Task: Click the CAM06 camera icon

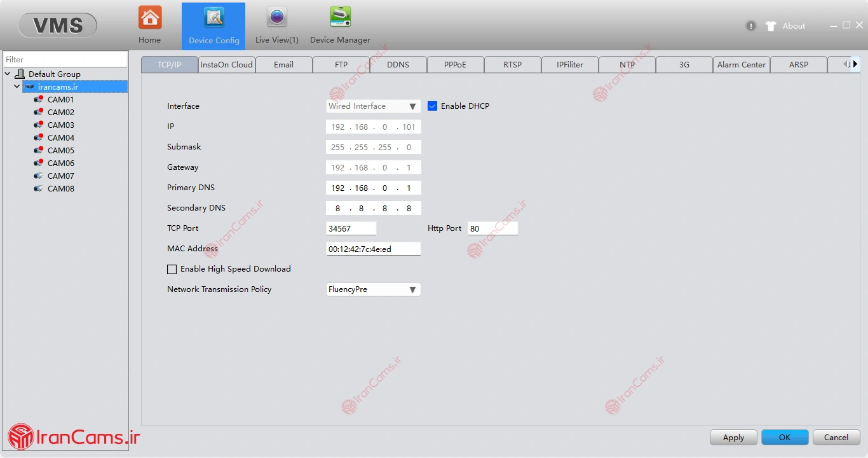Action: coord(39,163)
